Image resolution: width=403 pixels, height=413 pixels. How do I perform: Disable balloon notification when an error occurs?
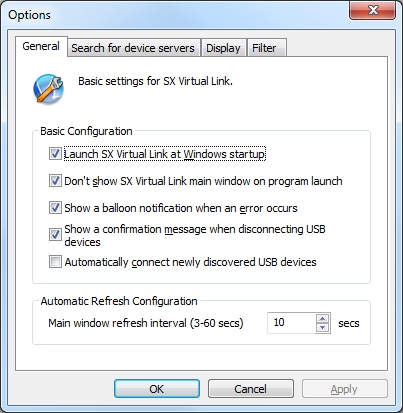(x=55, y=208)
